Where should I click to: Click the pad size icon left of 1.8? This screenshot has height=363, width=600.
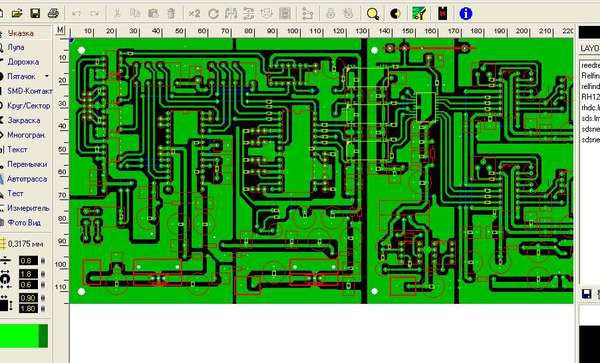tap(5, 279)
